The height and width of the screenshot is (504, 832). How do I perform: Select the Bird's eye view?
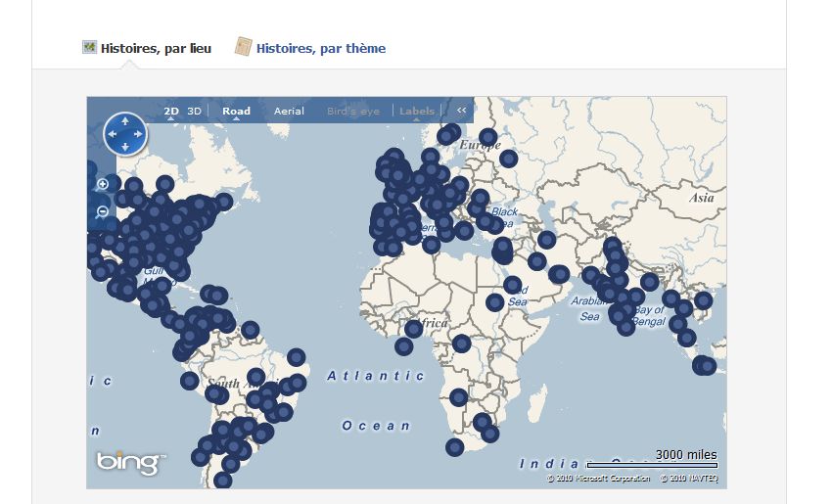click(x=353, y=111)
